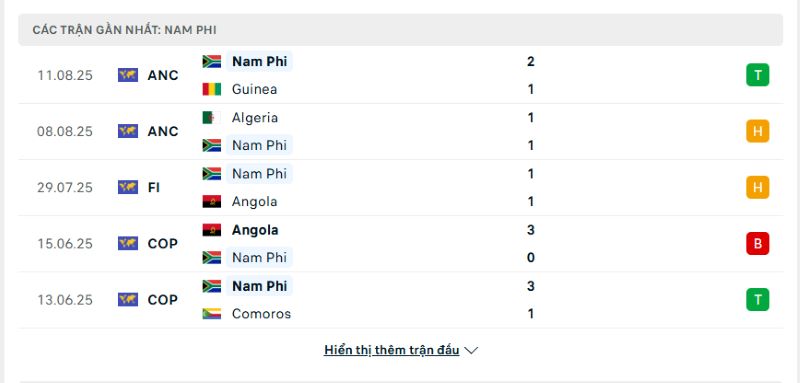This screenshot has width=800, height=383.
Task: Click the Comoros flag icon
Action: tap(212, 314)
